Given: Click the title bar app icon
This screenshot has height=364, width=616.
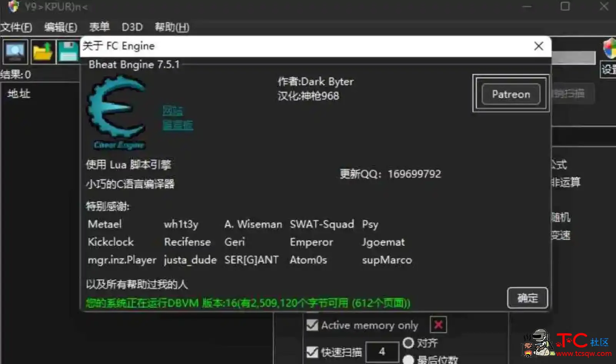Looking at the screenshot, I should click(13, 6).
